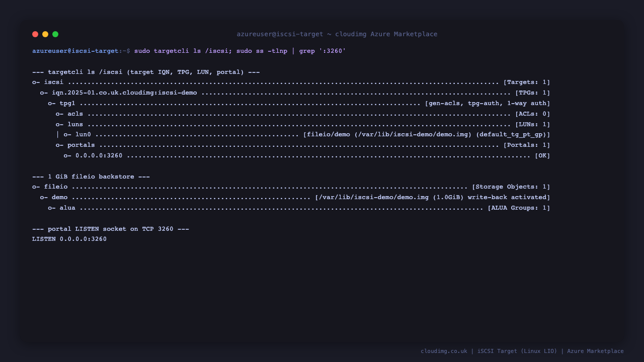Click the footer 'Azure Marketplace' text
The width and height of the screenshot is (644, 362).
pos(595,351)
